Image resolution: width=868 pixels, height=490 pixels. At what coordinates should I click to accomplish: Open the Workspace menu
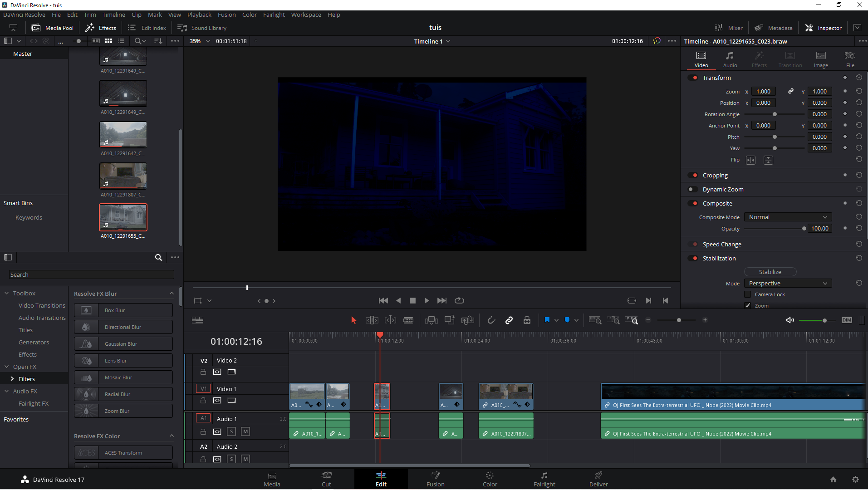(x=306, y=15)
